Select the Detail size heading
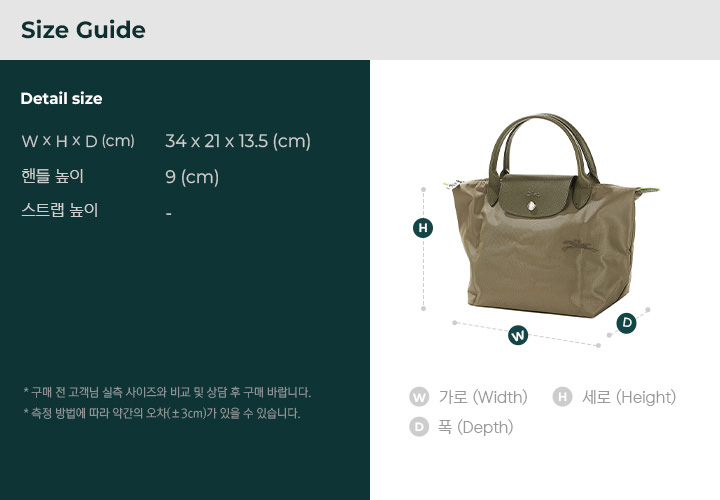This screenshot has width=720, height=500. tap(62, 98)
